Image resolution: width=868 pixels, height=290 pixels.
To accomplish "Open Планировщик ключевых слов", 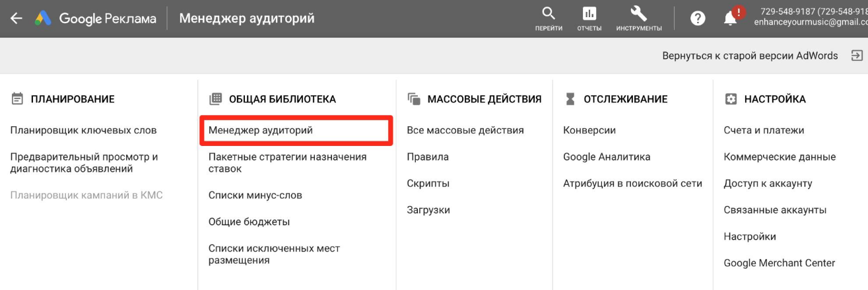I will (x=84, y=130).
